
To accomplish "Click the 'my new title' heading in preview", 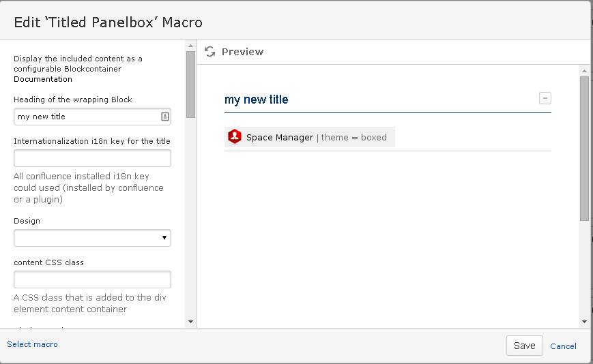I will point(257,100).
